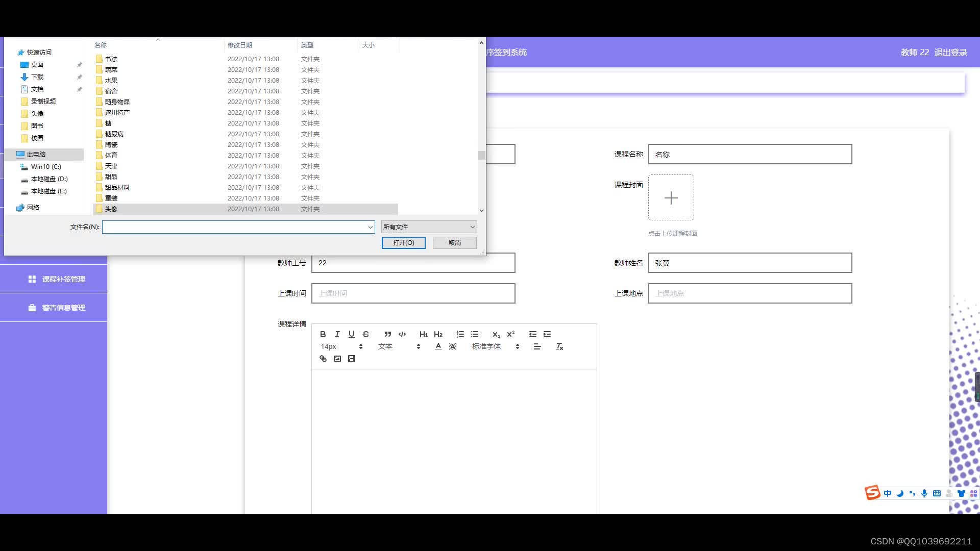
Task: Focus the 上课地点 input field
Action: pos(750,293)
